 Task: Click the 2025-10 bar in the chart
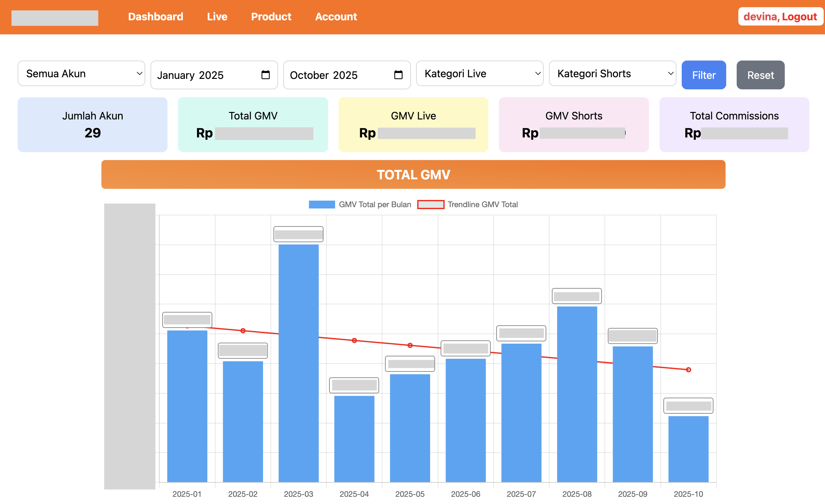(688, 452)
